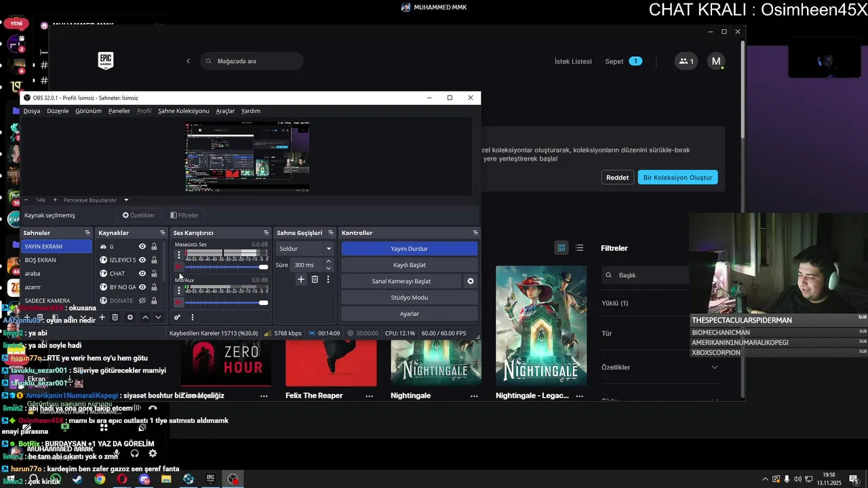
Task: Open the Soldur transition dropdown
Action: (305, 249)
